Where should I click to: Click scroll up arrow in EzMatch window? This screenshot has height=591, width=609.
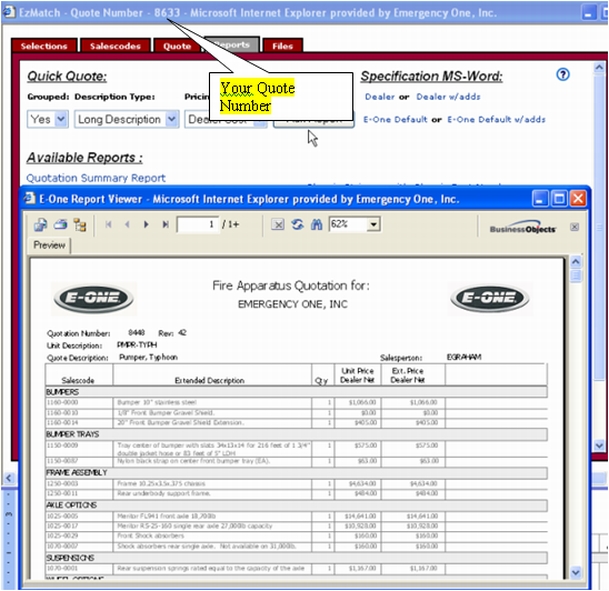click(599, 68)
